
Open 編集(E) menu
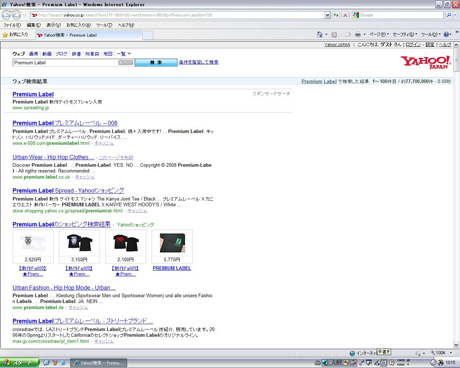[34, 25]
